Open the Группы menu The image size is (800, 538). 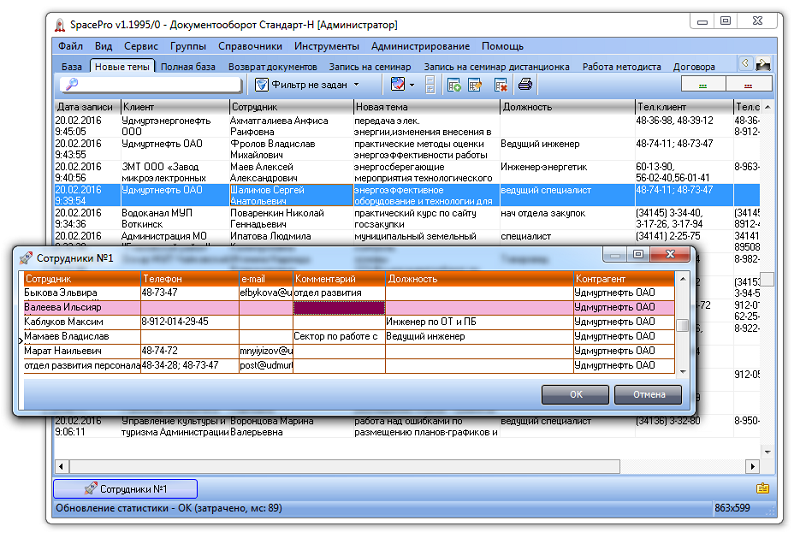tap(188, 46)
